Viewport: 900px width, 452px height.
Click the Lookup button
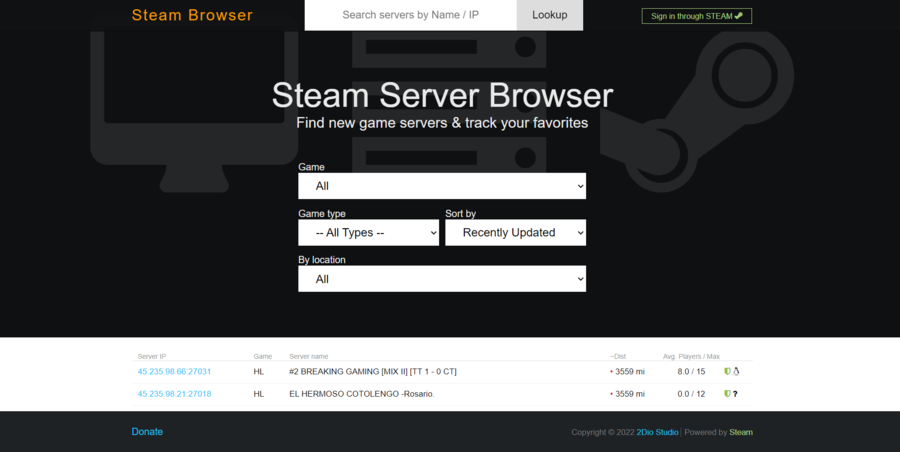(550, 15)
